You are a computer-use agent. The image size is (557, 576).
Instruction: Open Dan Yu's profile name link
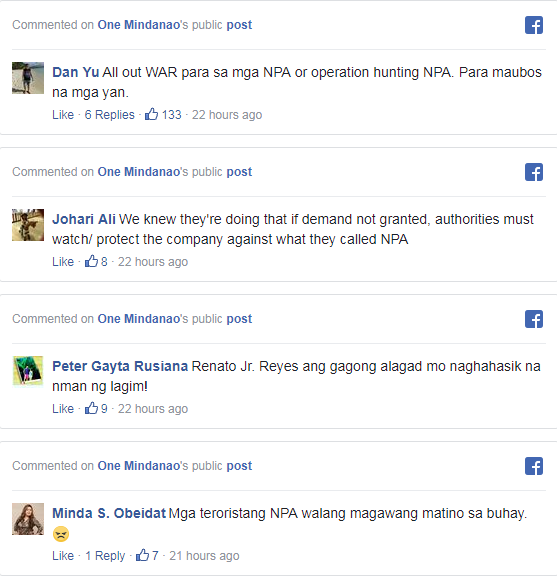(x=76, y=72)
